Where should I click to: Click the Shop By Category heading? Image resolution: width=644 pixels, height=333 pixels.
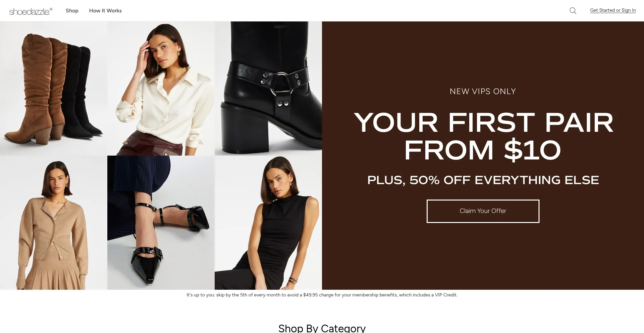tap(322, 328)
